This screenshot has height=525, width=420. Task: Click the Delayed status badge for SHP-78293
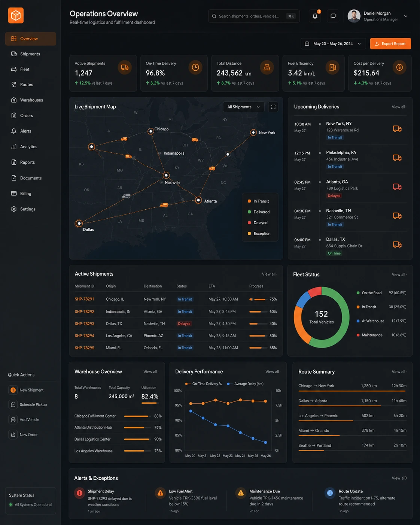[x=184, y=324]
